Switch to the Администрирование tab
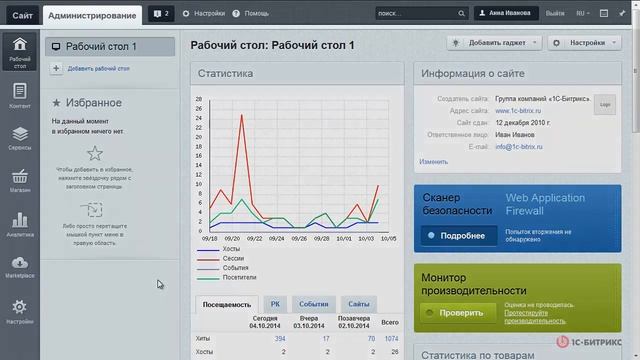 (x=92, y=16)
